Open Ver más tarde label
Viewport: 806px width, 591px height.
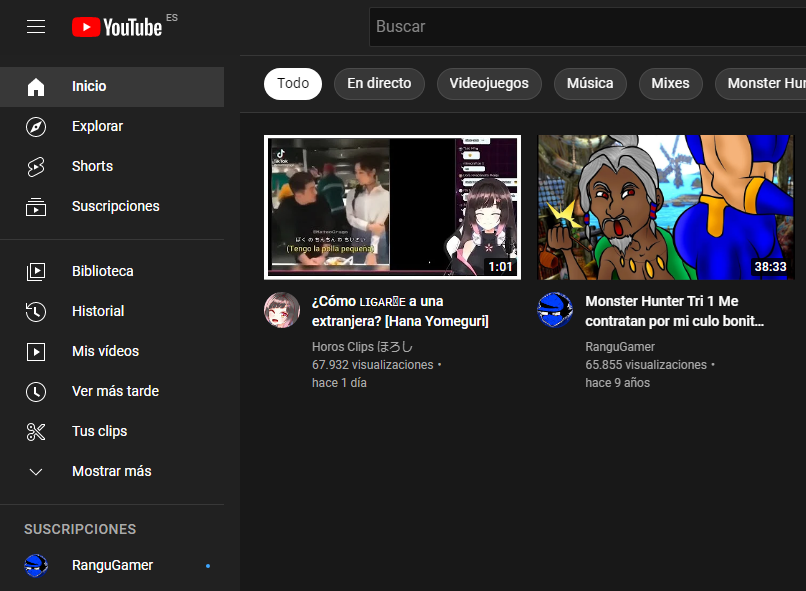(116, 392)
